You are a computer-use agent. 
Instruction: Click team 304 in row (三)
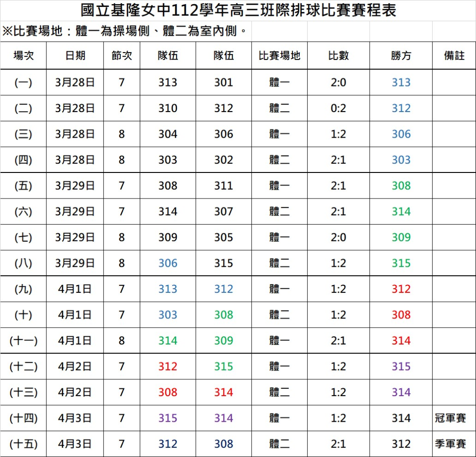point(168,134)
